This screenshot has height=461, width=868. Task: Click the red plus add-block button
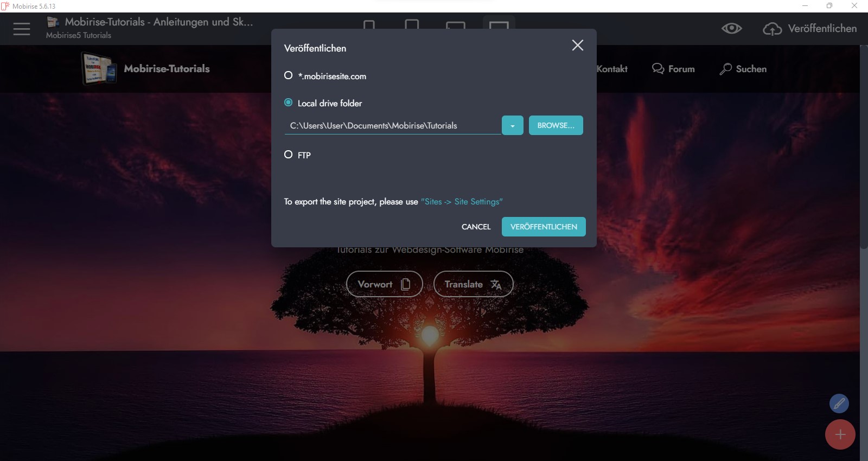(840, 434)
